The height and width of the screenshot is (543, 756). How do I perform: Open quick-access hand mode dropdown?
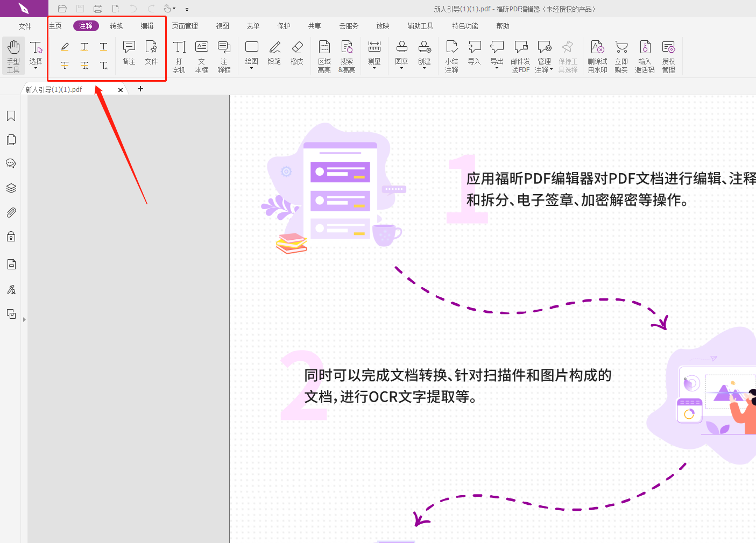(x=174, y=9)
